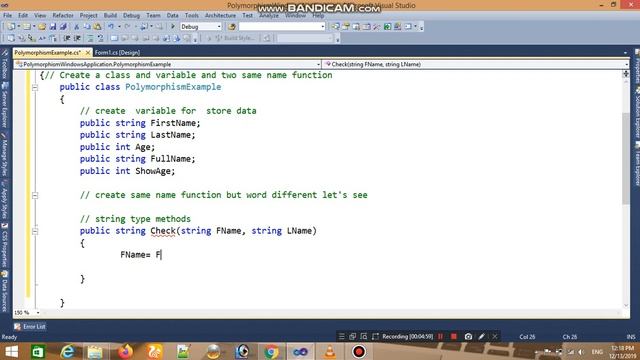Open the Server Explorer side tab
The width and height of the screenshot is (640, 360).
pos(5,105)
